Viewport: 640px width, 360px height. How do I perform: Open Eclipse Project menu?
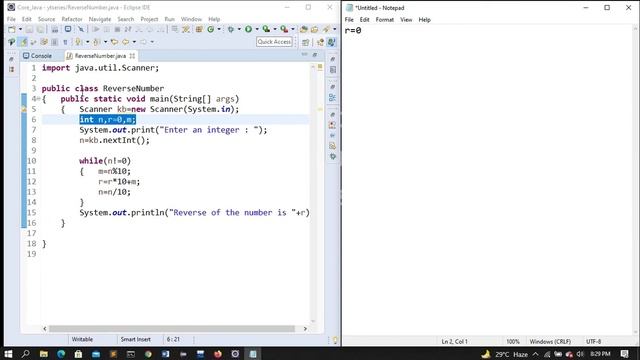tap(149, 19)
